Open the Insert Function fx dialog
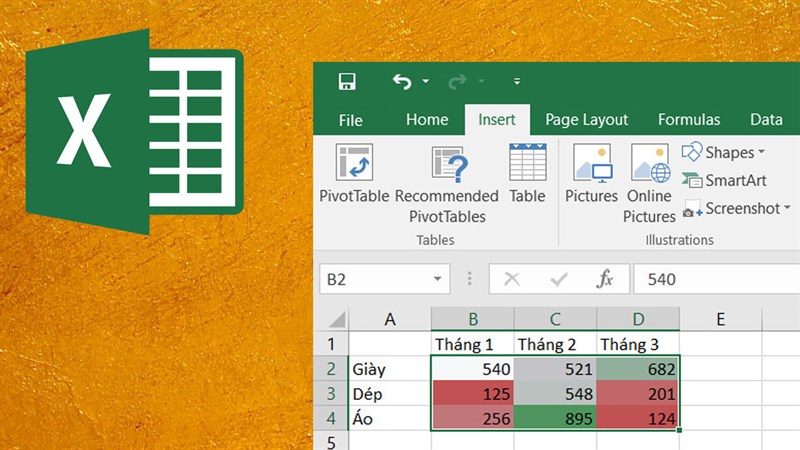Viewport: 800px width, 450px height. pos(605,279)
